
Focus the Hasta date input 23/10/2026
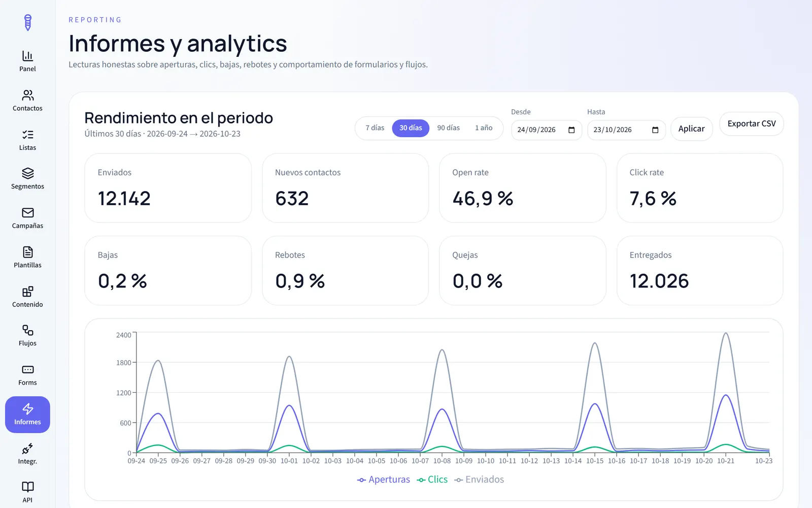[626, 130]
